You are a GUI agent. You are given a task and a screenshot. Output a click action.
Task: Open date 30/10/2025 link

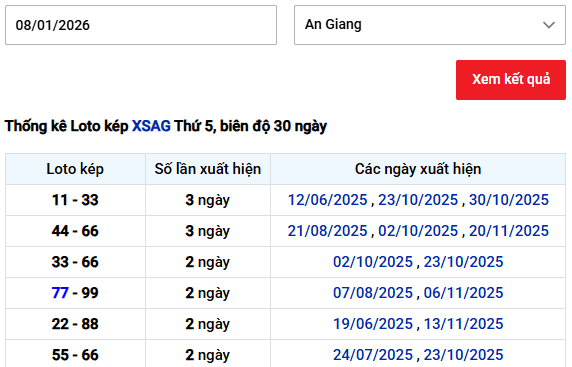coord(509,200)
